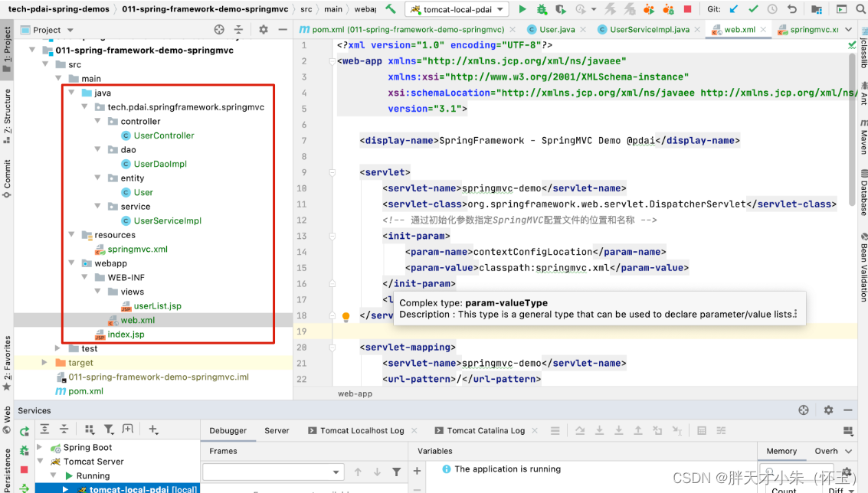Open springmvc.xml in resources
This screenshot has height=493, width=868.
(137, 249)
